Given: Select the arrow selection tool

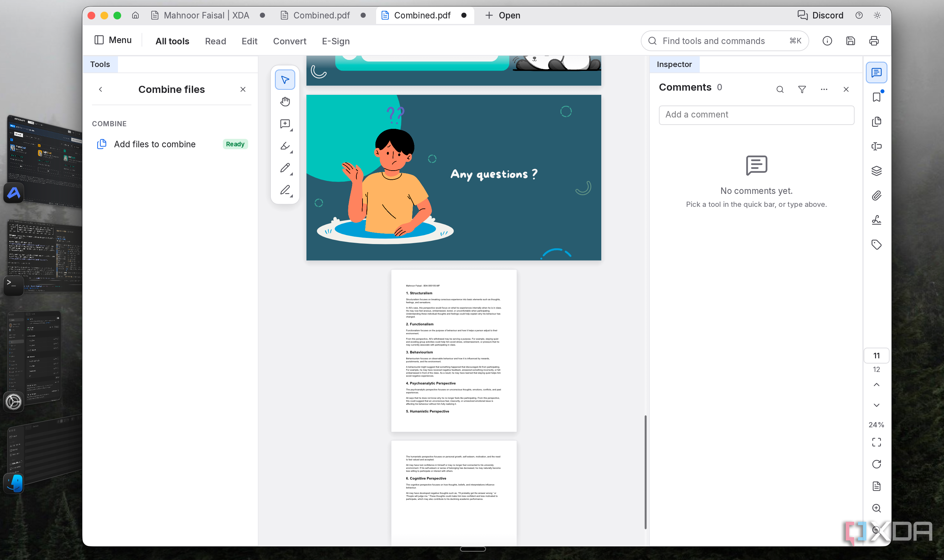Looking at the screenshot, I should pyautogui.click(x=285, y=80).
